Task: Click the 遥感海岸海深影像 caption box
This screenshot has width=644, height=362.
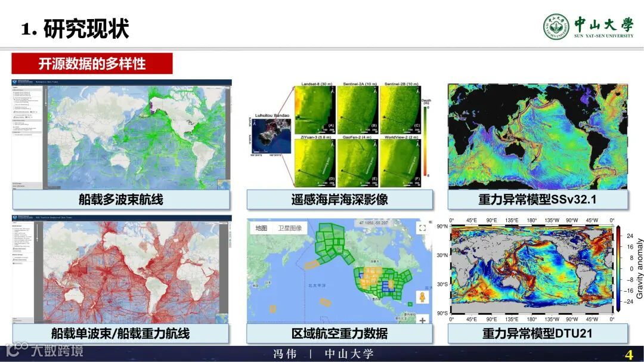Action: [x=340, y=200]
